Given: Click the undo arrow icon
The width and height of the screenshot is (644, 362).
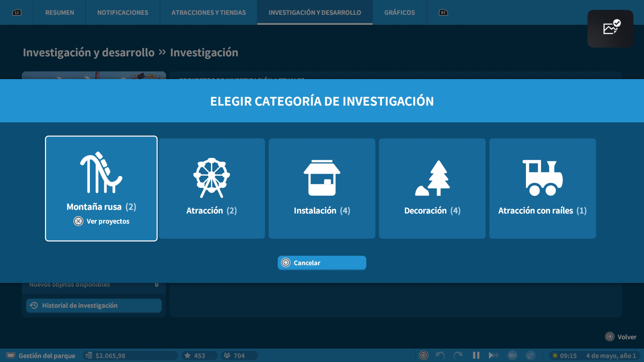Looking at the screenshot, I should coord(440,355).
